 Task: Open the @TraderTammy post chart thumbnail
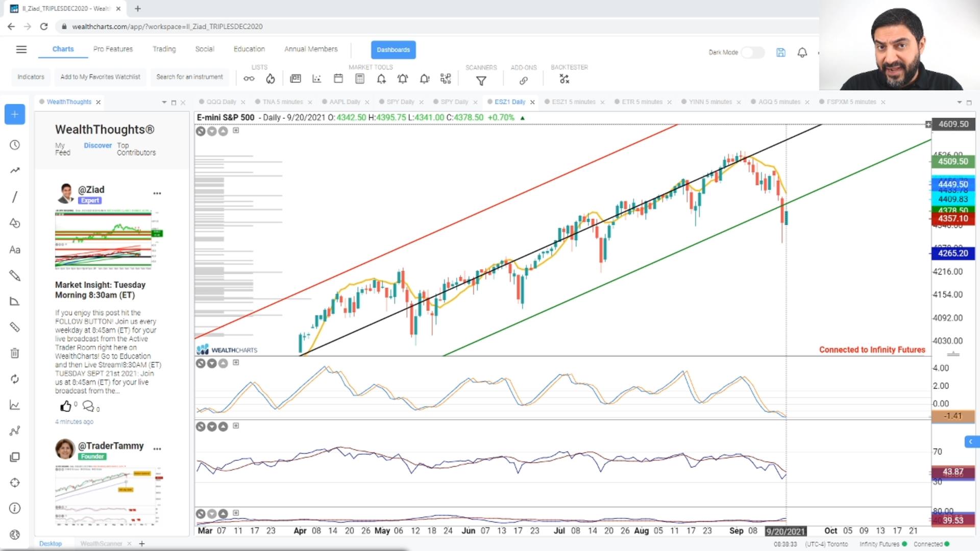[x=108, y=495]
